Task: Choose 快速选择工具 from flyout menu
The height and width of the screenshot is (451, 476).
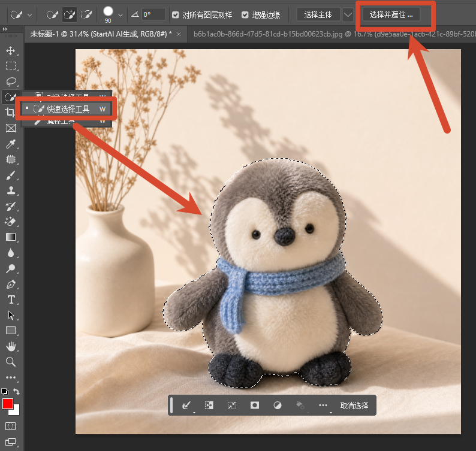Action: pyautogui.click(x=67, y=109)
